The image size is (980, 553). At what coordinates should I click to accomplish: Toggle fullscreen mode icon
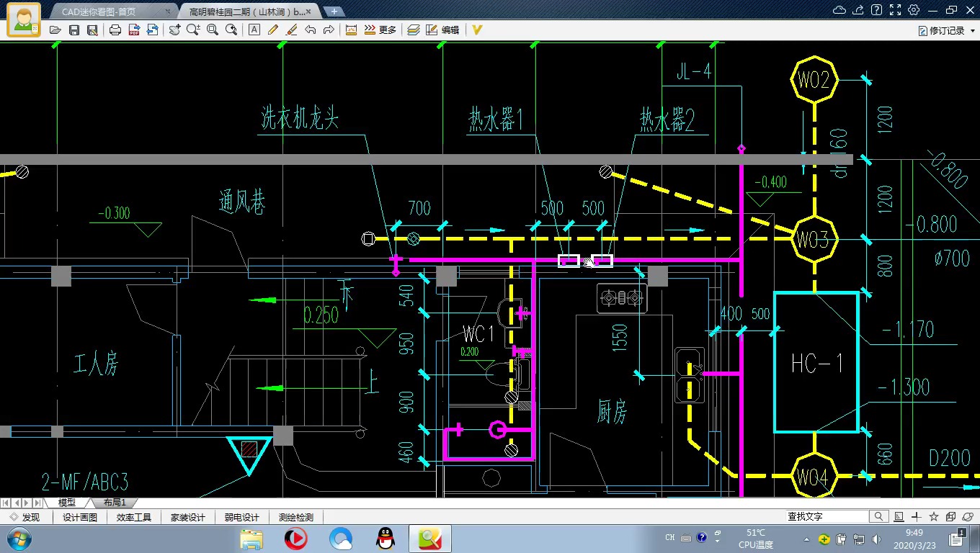(x=895, y=10)
